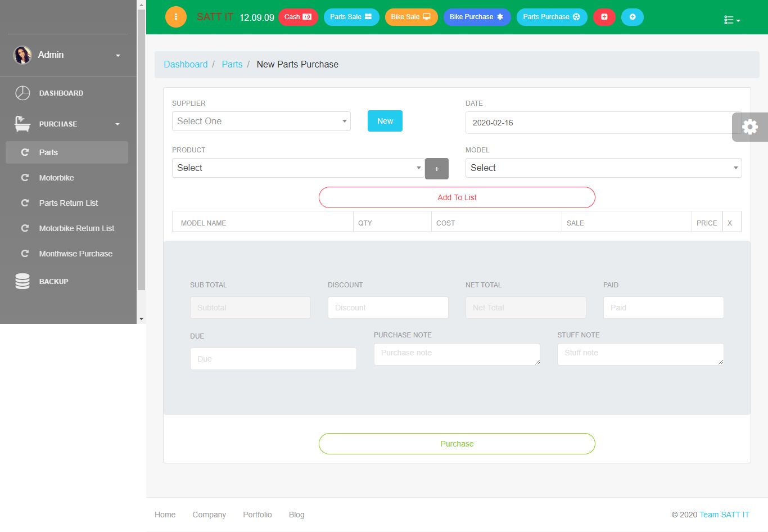Viewport: 768px width, 532px height.
Task: Open the Cash quick button
Action: coord(298,17)
